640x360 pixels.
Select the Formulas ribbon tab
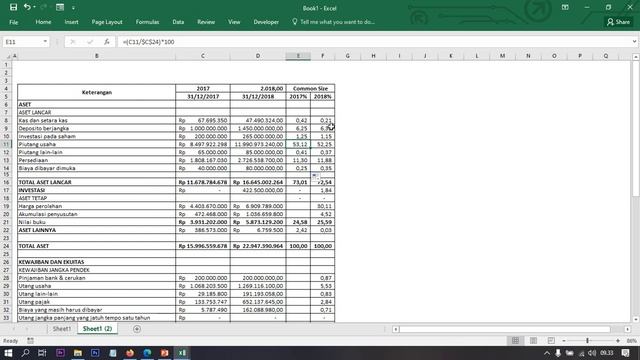(x=147, y=22)
